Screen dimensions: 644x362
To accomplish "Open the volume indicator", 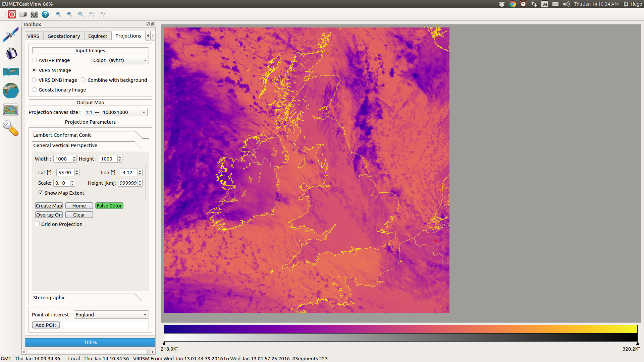I will tap(566, 4).
